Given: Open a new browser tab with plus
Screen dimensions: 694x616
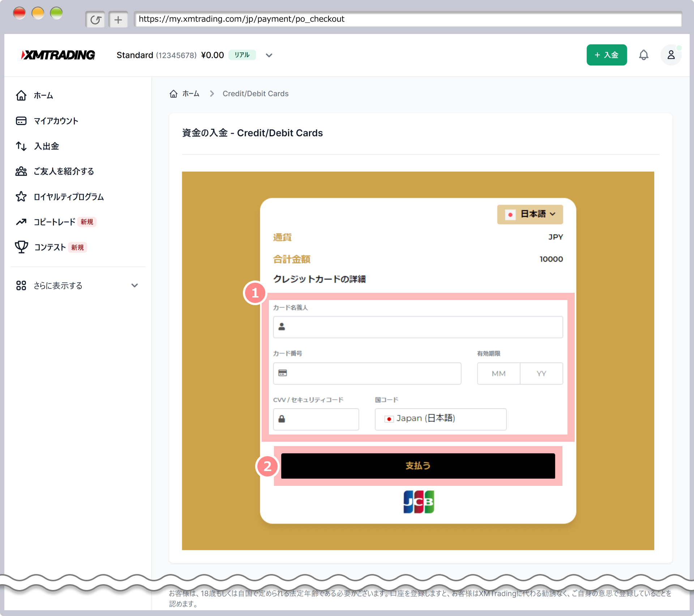Looking at the screenshot, I should pyautogui.click(x=118, y=20).
